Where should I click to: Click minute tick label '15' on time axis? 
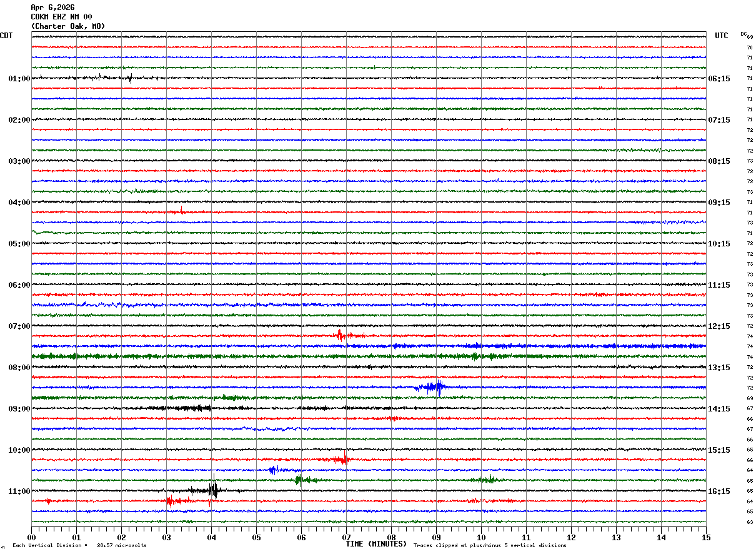(x=706, y=537)
